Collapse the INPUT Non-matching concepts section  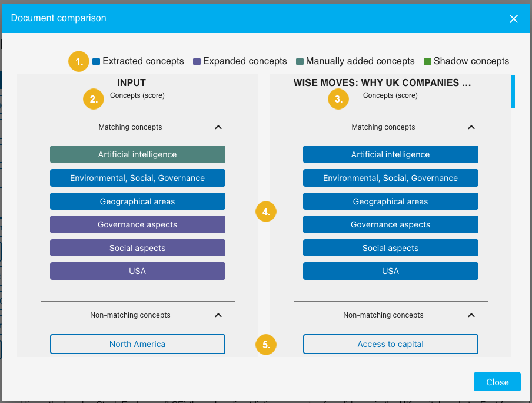pos(218,315)
